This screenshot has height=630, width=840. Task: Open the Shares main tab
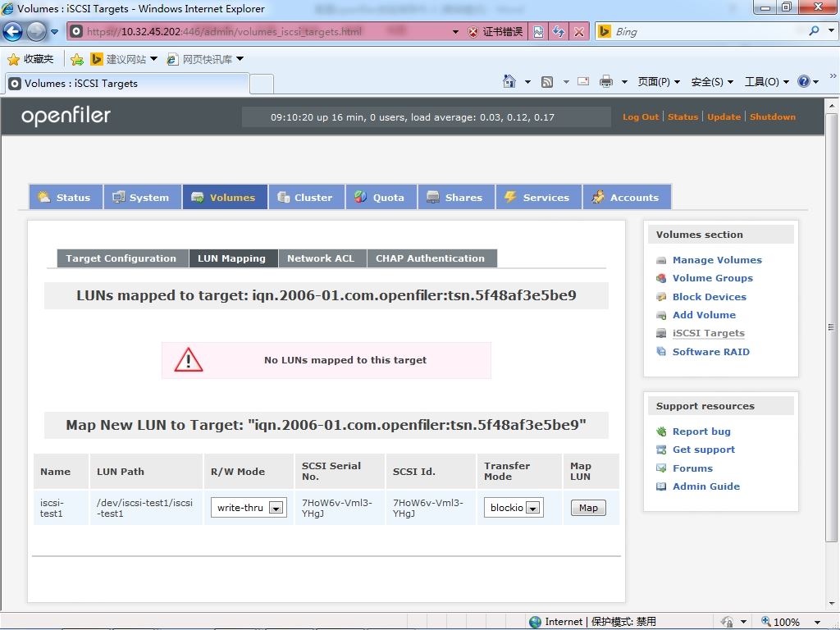coord(456,197)
